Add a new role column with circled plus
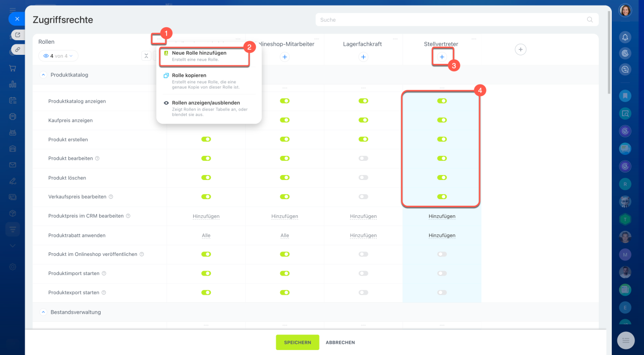Viewport: 644px width, 355px height. (521, 49)
